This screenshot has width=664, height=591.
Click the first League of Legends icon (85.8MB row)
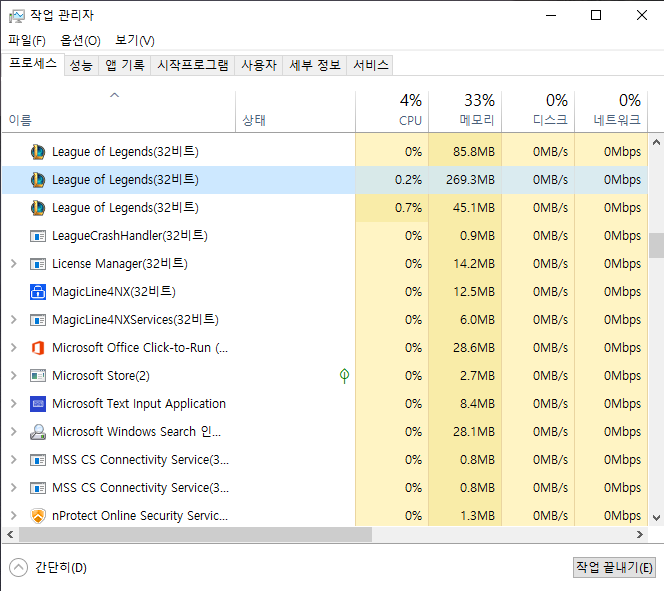[x=38, y=152]
